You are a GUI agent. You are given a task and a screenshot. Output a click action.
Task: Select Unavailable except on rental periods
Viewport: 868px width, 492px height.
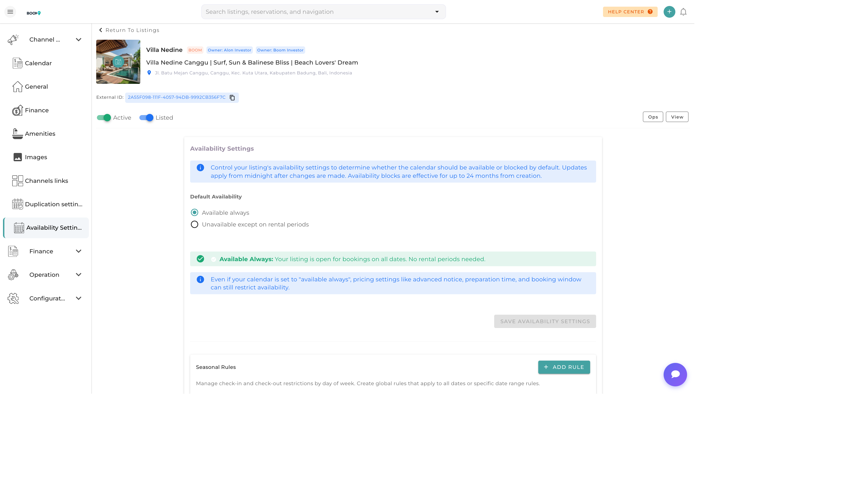[194, 225]
